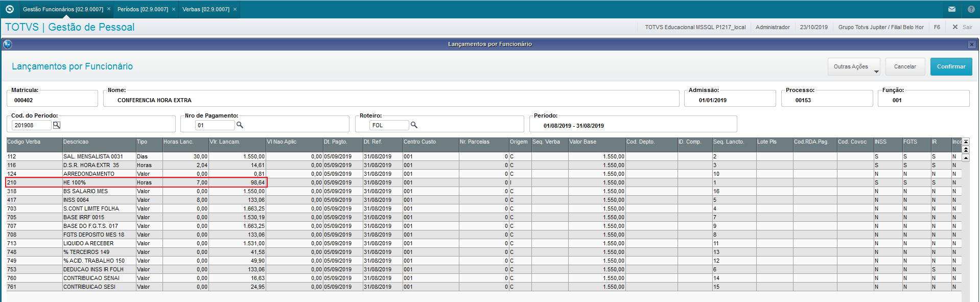Click the Roteiro input showing FOL
The width and height of the screenshot is (980, 302).
[389, 125]
